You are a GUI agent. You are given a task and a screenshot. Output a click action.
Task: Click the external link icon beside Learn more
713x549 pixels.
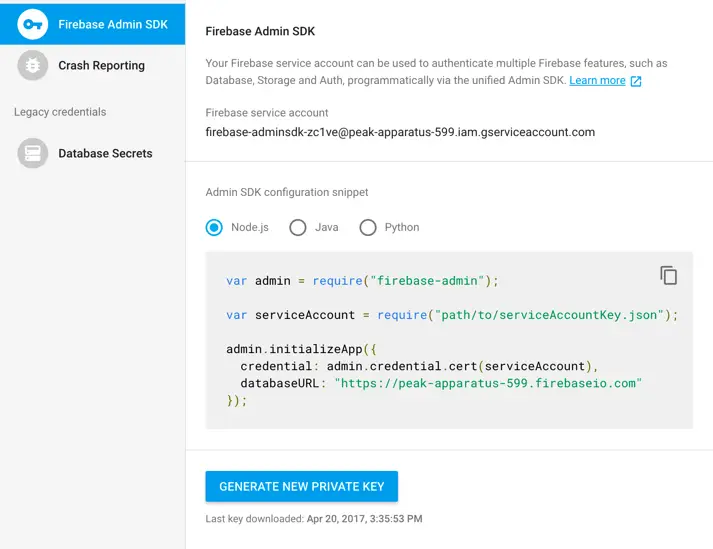coord(636,81)
